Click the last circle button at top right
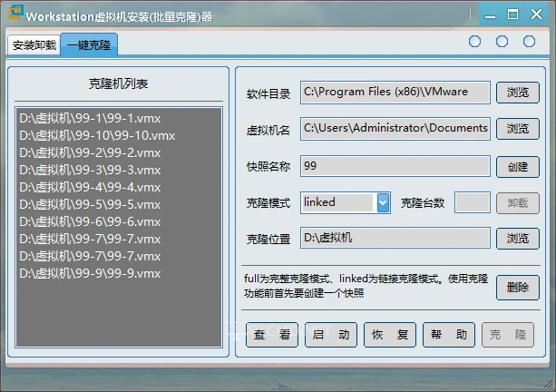Screen dimensions: 556x392 tap(529, 42)
